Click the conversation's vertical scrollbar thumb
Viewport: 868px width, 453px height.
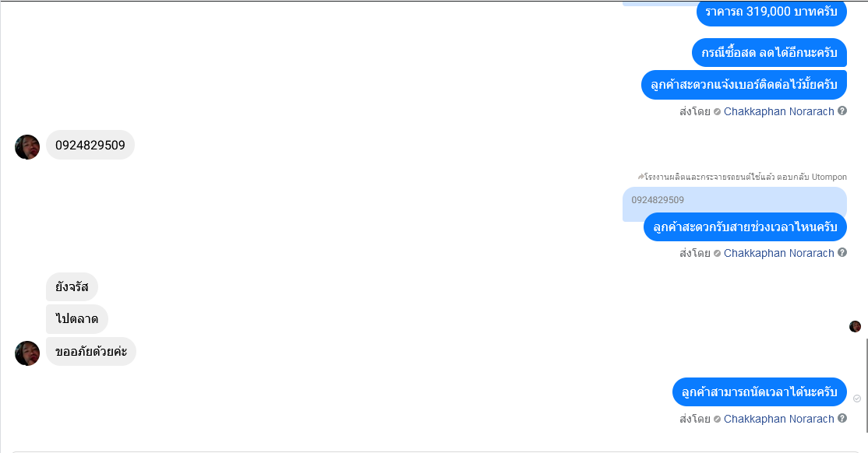pos(867,386)
